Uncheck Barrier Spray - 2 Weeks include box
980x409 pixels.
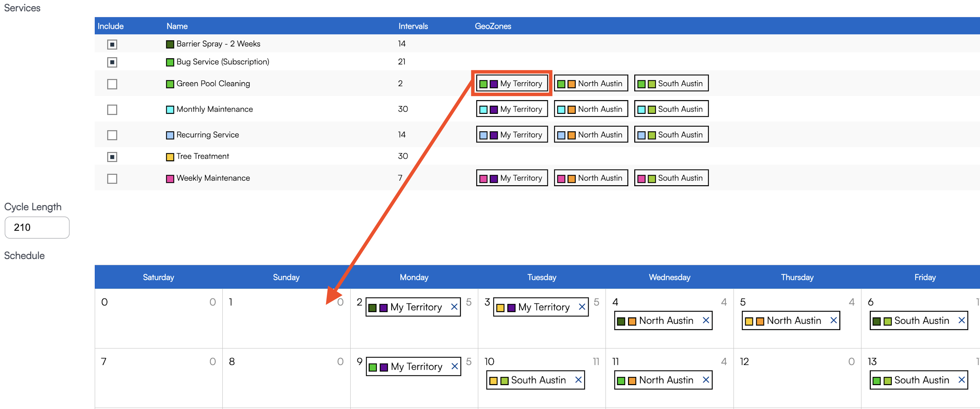pyautogui.click(x=112, y=44)
